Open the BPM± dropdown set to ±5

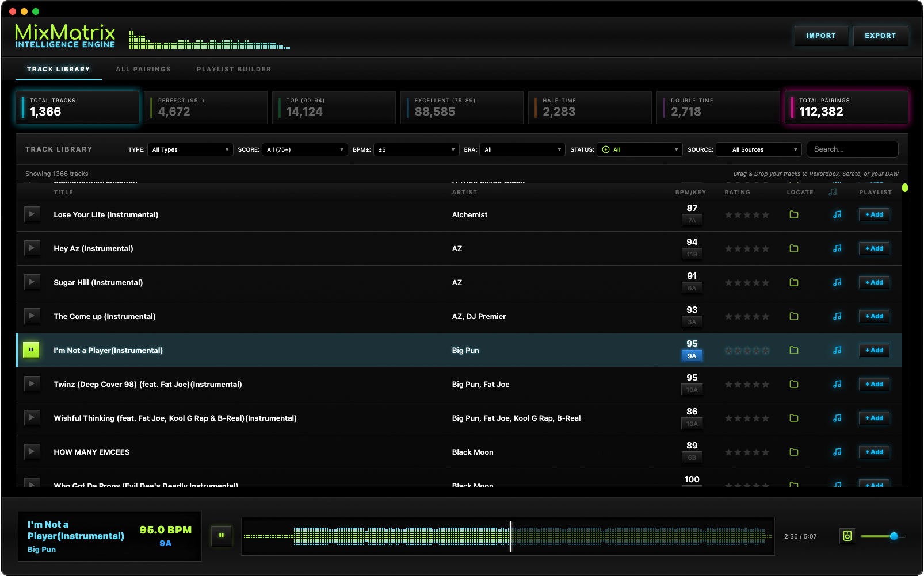point(416,149)
